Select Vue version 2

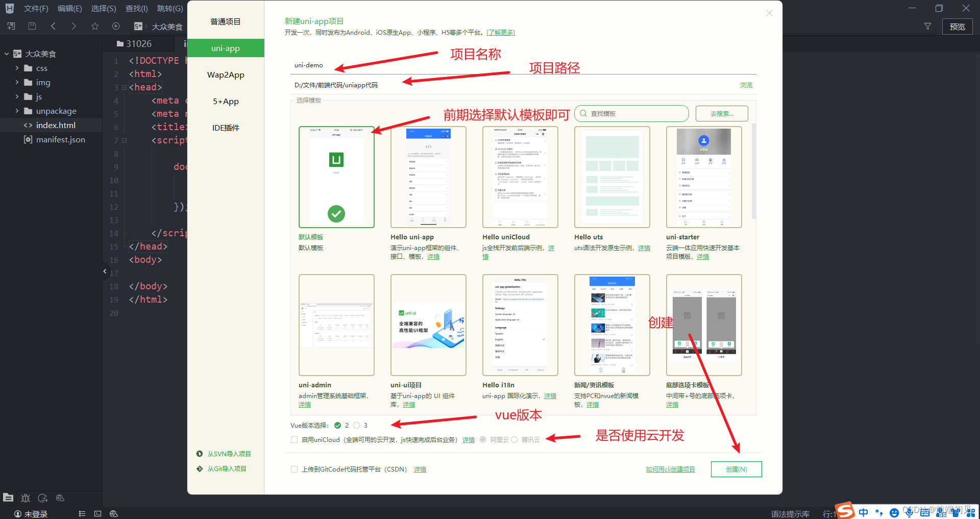(x=337, y=425)
